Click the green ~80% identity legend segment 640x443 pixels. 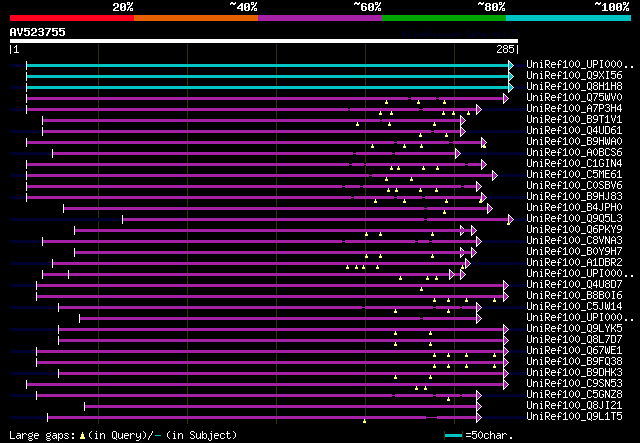coord(444,18)
